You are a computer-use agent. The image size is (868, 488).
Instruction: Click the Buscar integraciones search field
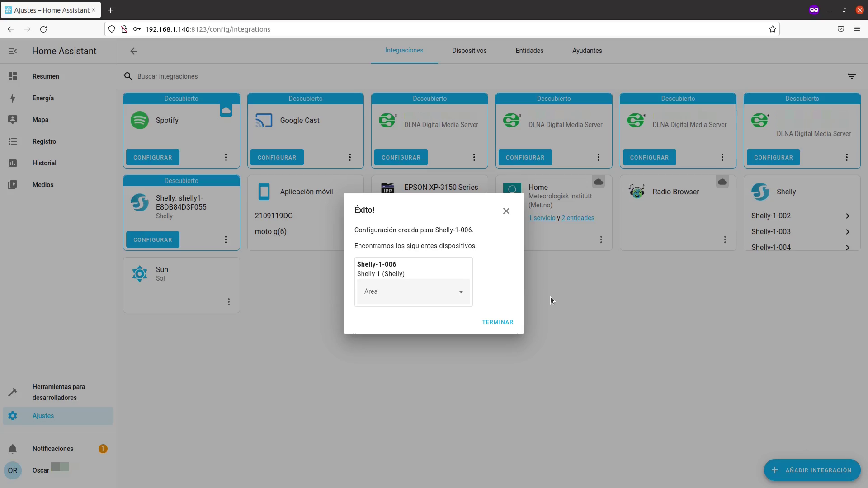[x=316, y=76]
